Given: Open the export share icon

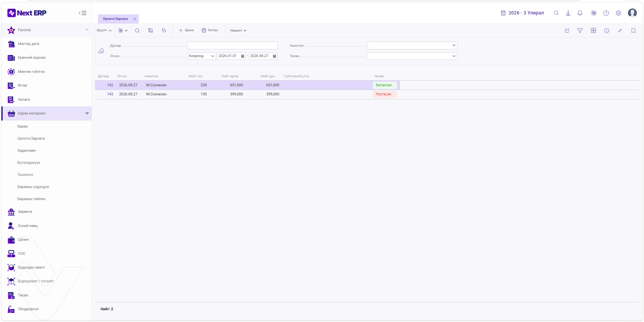Looking at the screenshot, I should pyautogui.click(x=567, y=31).
